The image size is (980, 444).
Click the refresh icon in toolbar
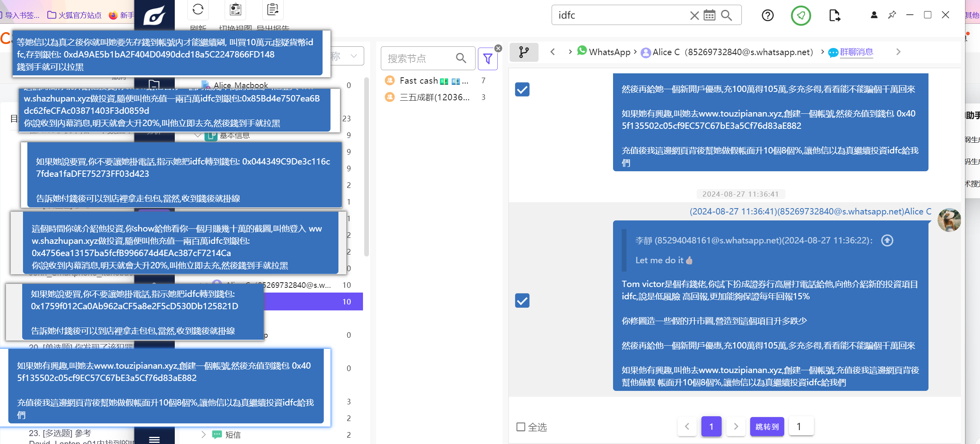click(198, 9)
